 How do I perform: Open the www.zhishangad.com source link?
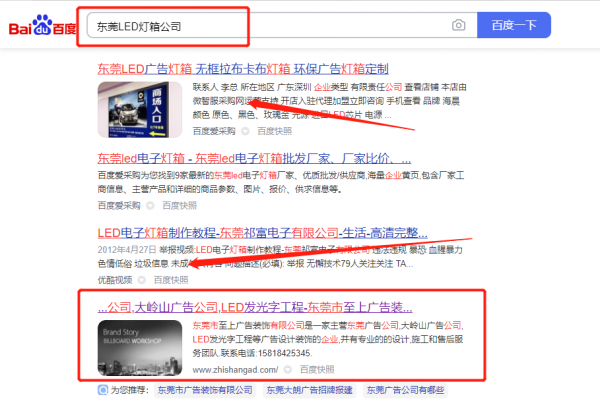pos(235,370)
